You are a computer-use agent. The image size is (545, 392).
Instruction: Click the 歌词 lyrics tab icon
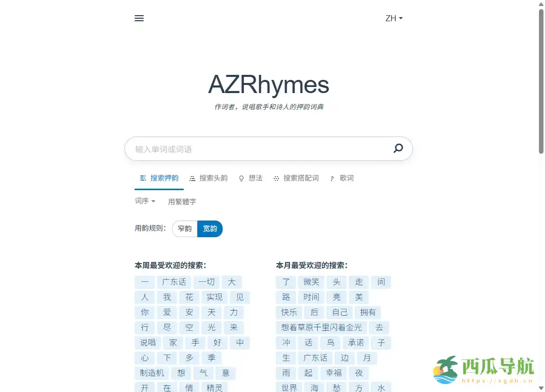(x=332, y=178)
